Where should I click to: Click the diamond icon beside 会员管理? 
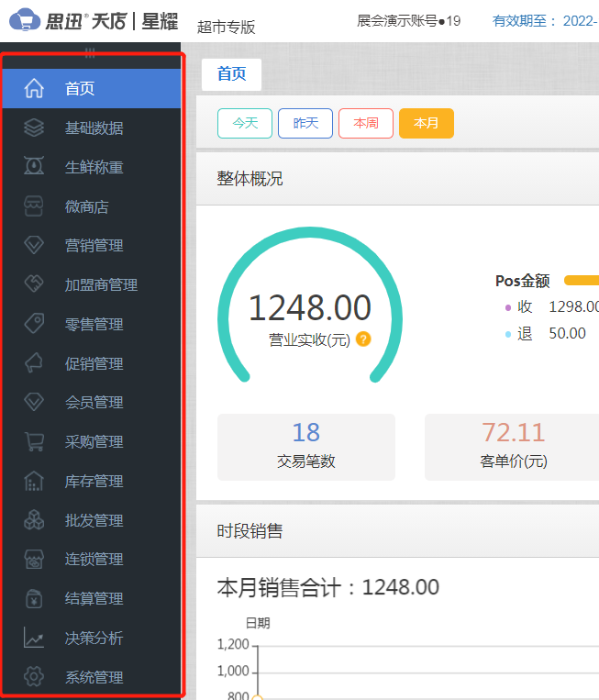point(34,402)
